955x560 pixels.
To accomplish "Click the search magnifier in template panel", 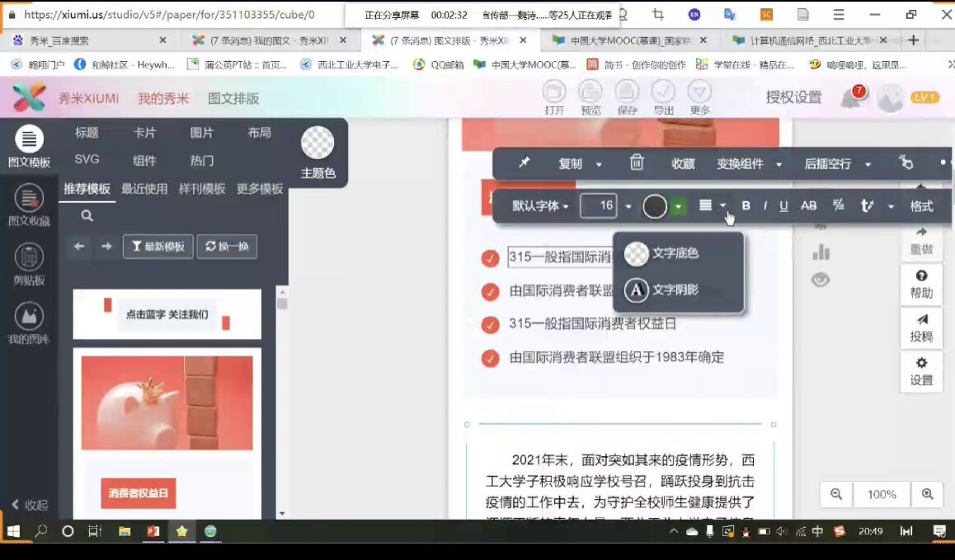I will [x=87, y=216].
